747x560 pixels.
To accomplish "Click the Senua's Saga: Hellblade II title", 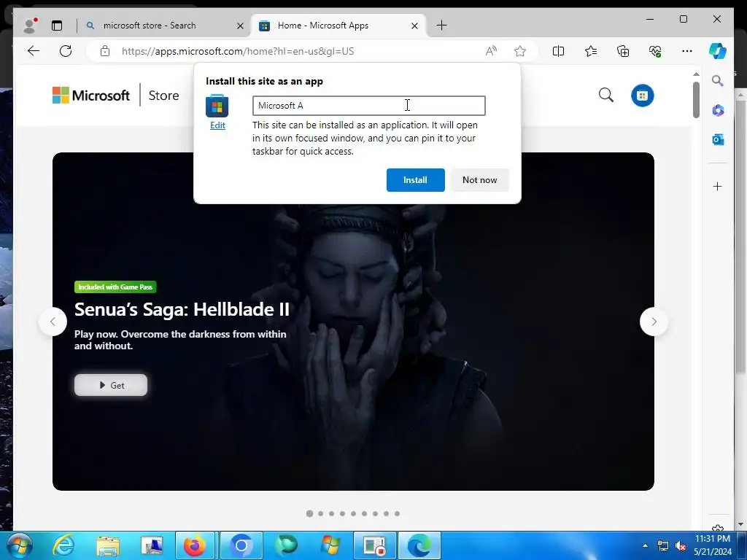I will pyautogui.click(x=182, y=309).
